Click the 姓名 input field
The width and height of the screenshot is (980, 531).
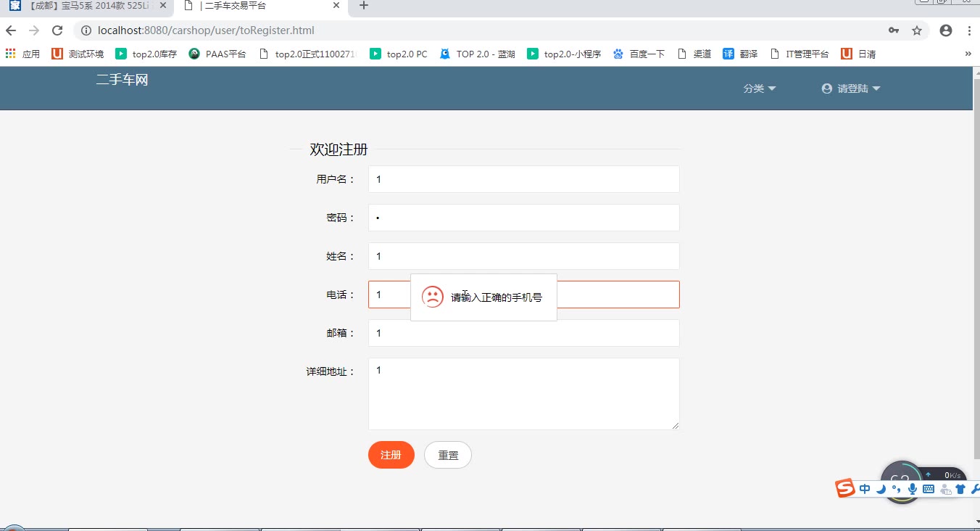pyautogui.click(x=523, y=256)
